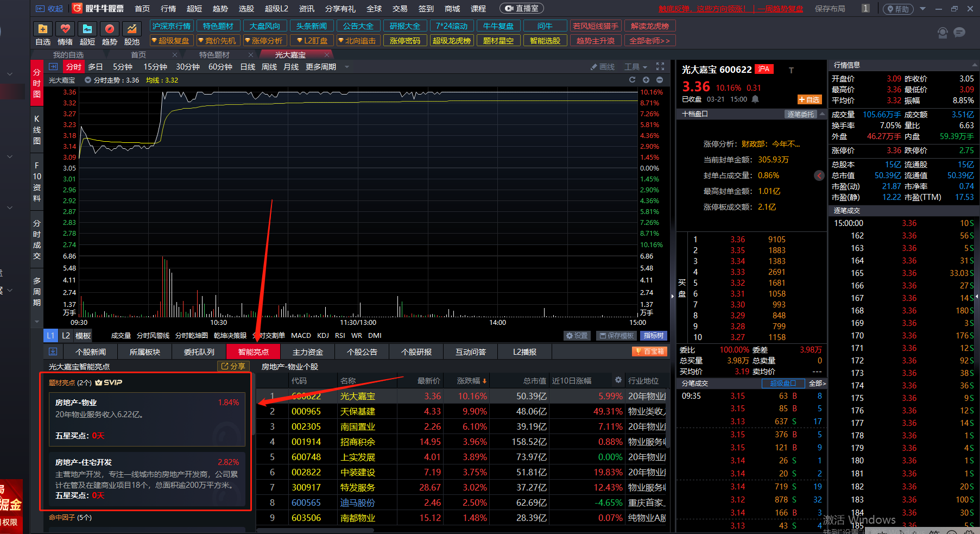
Task: Open the 房地产-物业 theme card
Action: click(147, 419)
